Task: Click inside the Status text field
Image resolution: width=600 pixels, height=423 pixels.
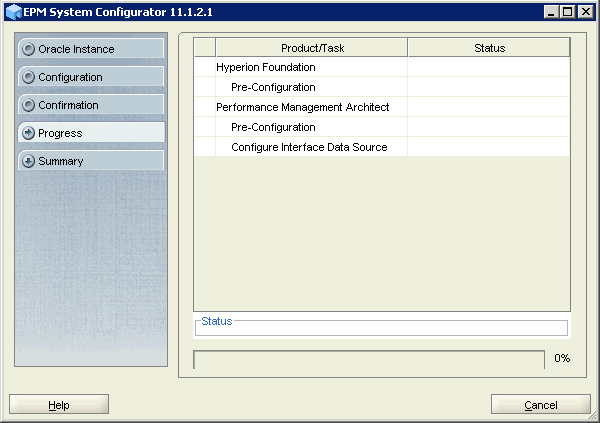Action: (381, 328)
